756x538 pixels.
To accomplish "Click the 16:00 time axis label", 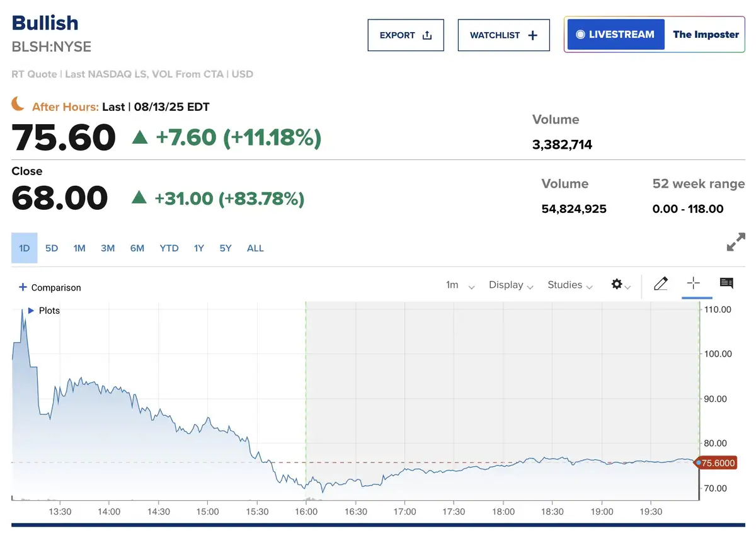I will 306,512.
